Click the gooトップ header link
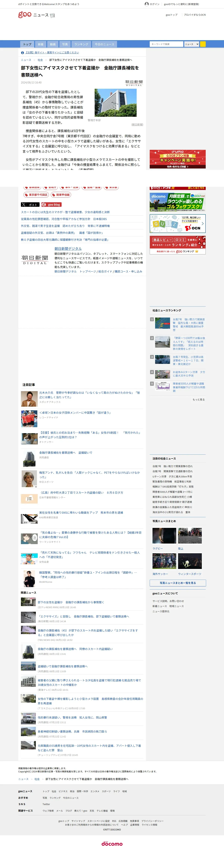 (x=171, y=15)
